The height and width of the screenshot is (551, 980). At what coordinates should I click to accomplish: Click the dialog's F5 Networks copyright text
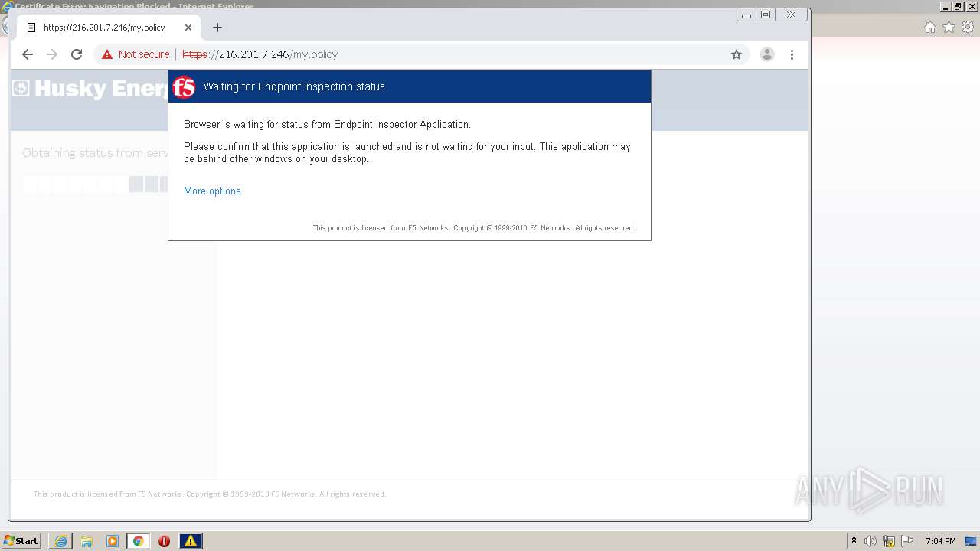[x=474, y=228]
